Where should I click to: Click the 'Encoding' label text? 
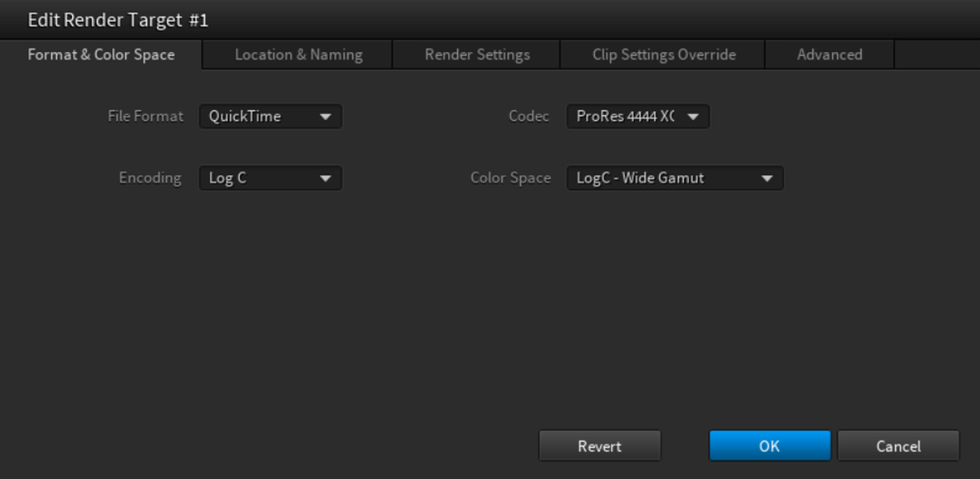[150, 178]
